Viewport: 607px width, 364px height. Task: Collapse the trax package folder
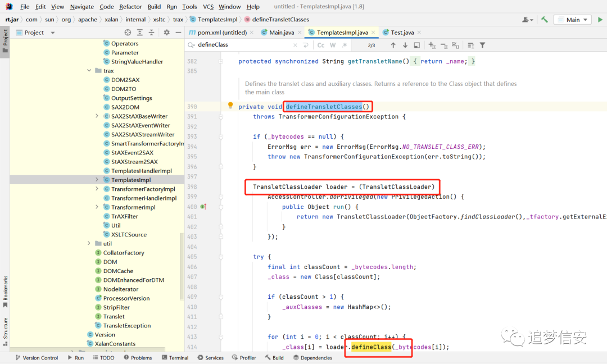(89, 71)
